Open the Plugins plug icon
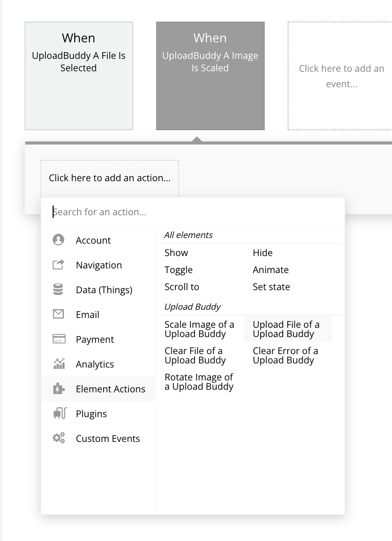Image resolution: width=392 pixels, height=541 pixels. point(60,413)
